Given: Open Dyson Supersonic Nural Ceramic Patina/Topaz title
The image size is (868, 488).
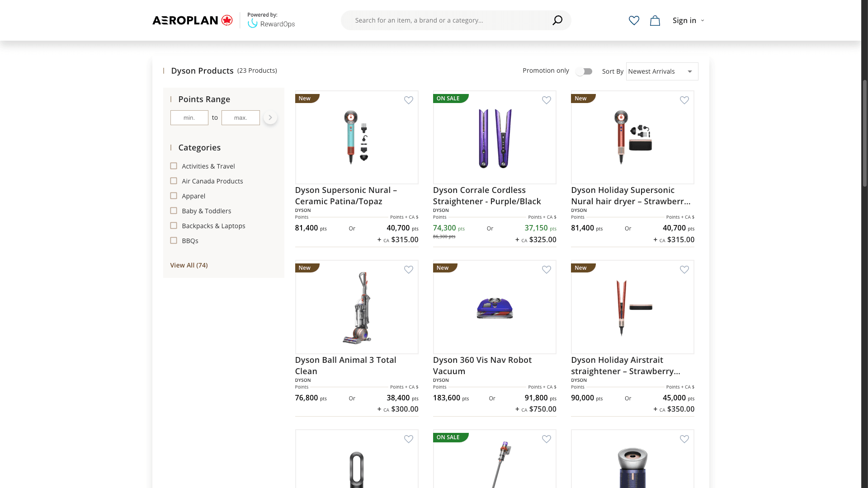Looking at the screenshot, I should (346, 196).
